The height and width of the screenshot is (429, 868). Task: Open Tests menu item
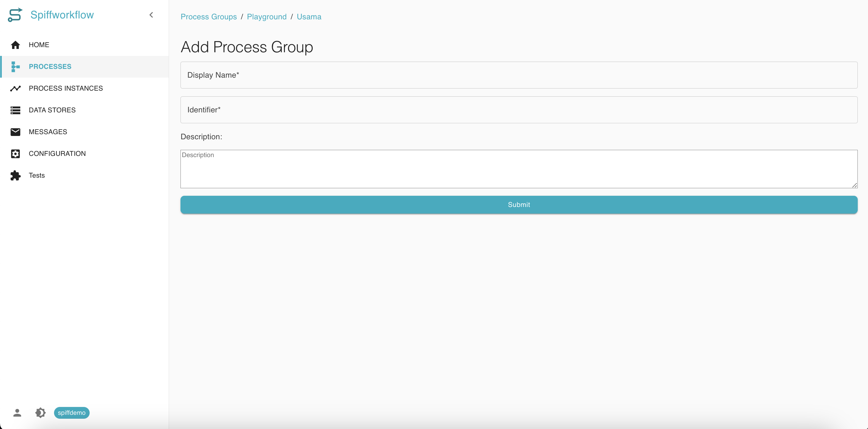pyautogui.click(x=85, y=176)
